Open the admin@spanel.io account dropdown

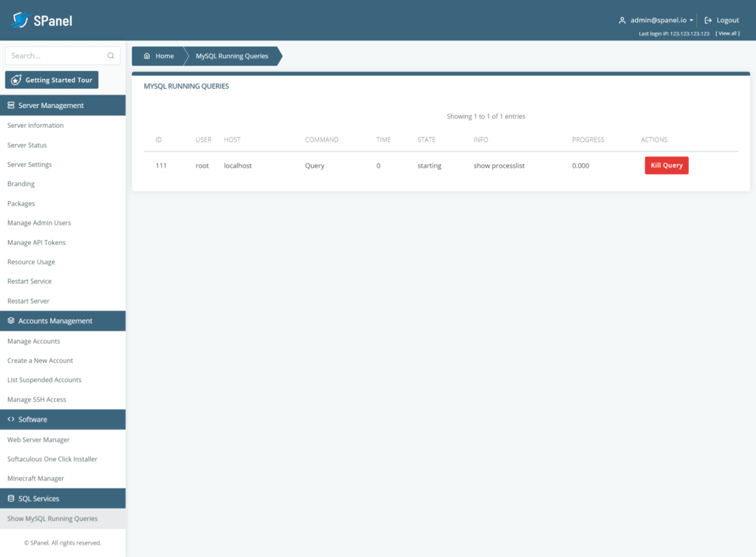pyautogui.click(x=661, y=20)
